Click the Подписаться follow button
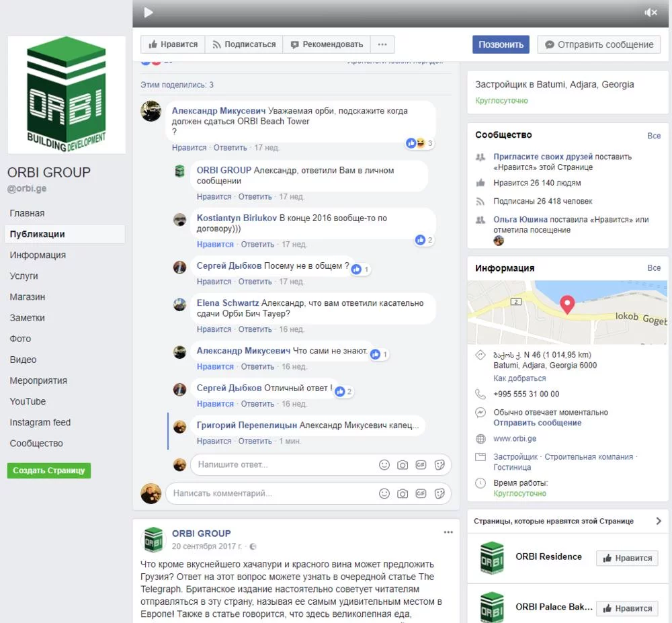 pyautogui.click(x=244, y=44)
